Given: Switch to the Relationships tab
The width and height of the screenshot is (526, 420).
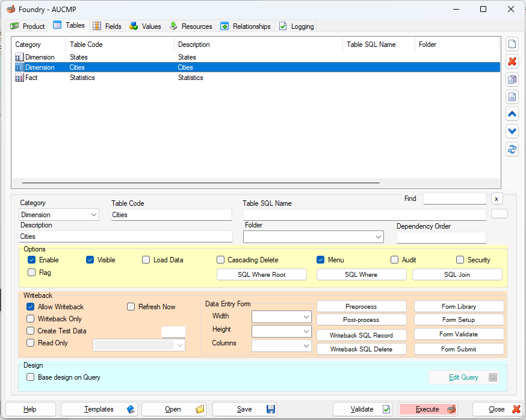Looking at the screenshot, I should [246, 26].
